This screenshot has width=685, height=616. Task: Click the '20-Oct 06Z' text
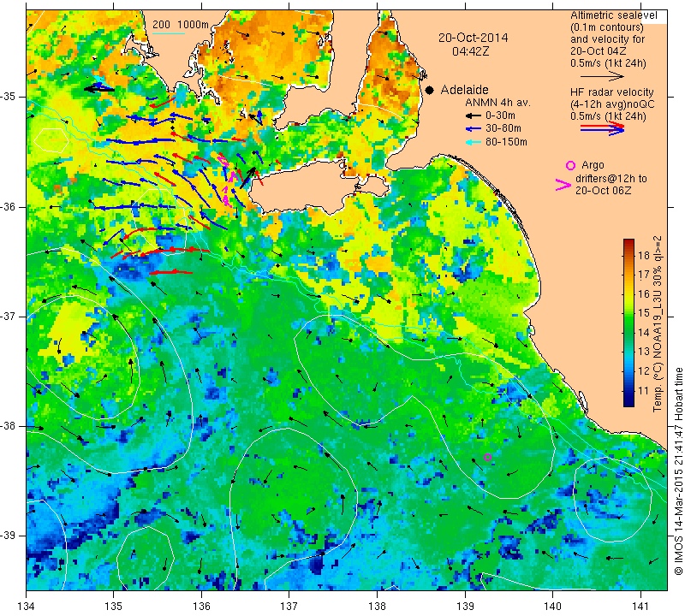603,191
